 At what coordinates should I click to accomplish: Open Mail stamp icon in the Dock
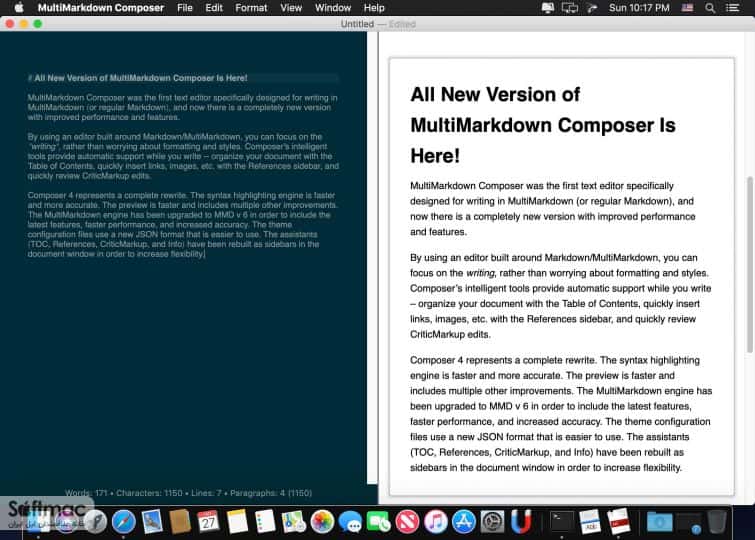pos(152,522)
